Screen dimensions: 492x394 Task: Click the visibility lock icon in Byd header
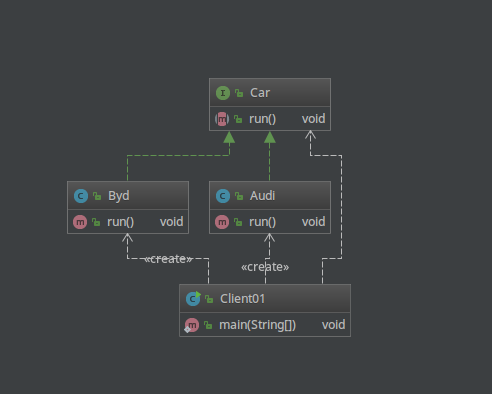(97, 196)
